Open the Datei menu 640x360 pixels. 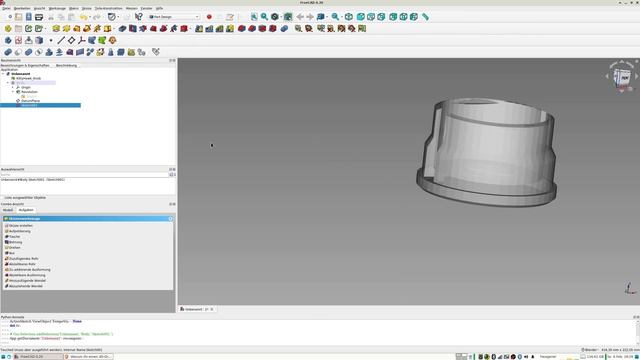tap(6, 8)
